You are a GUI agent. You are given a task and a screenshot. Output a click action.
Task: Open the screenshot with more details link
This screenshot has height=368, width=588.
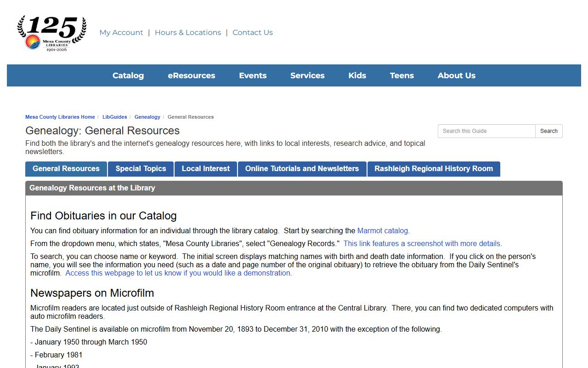422,244
